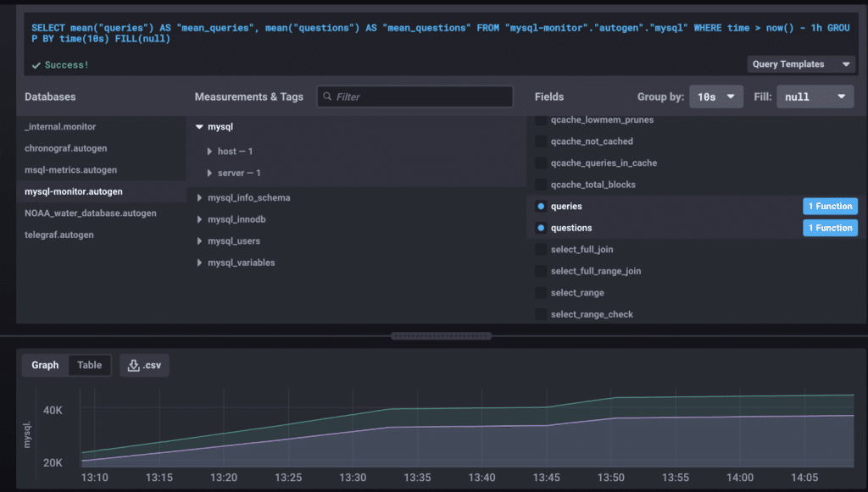868x492 pixels.
Task: Click the 1 Function badge beside questions
Action: coord(829,228)
